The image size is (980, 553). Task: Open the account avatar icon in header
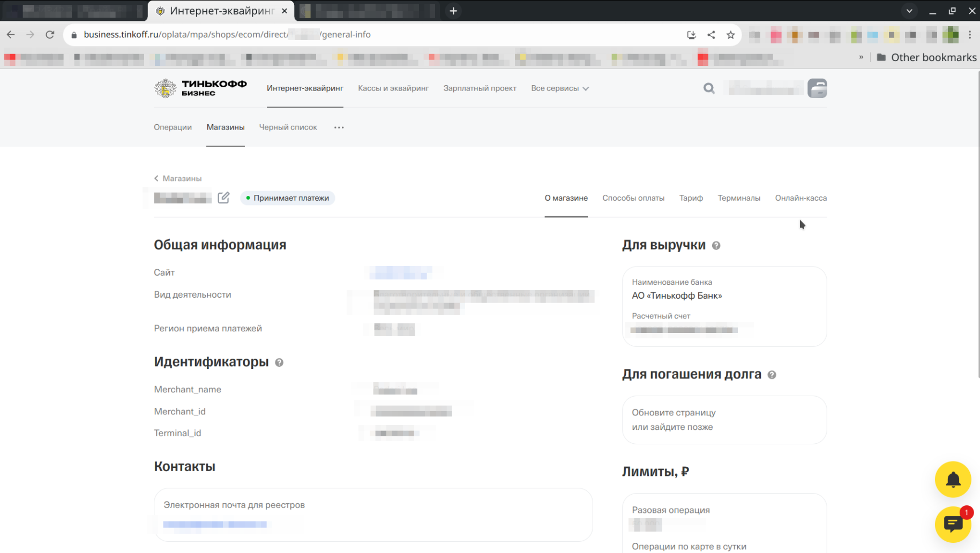click(x=817, y=88)
